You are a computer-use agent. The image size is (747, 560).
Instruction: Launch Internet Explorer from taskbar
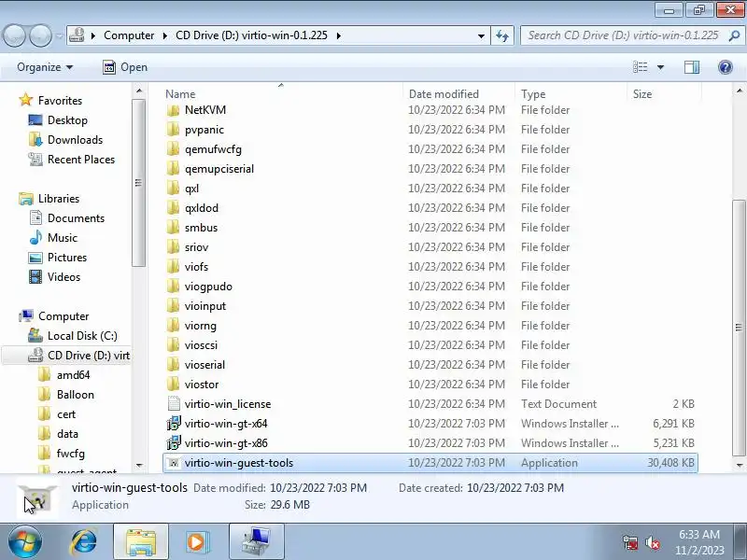(84, 542)
